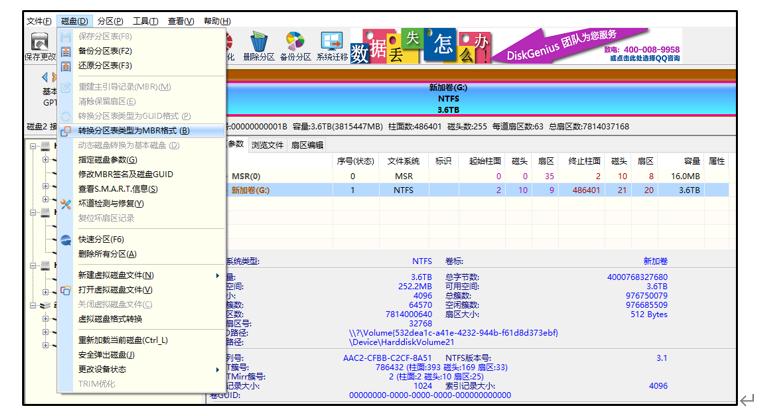Close the open 磁盘(D) menu
Image resolution: width=764 pixels, height=416 pixels.
pos(74,21)
